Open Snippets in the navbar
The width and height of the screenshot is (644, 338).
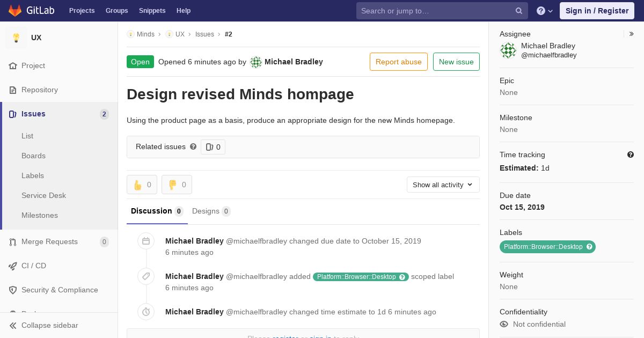152,11
